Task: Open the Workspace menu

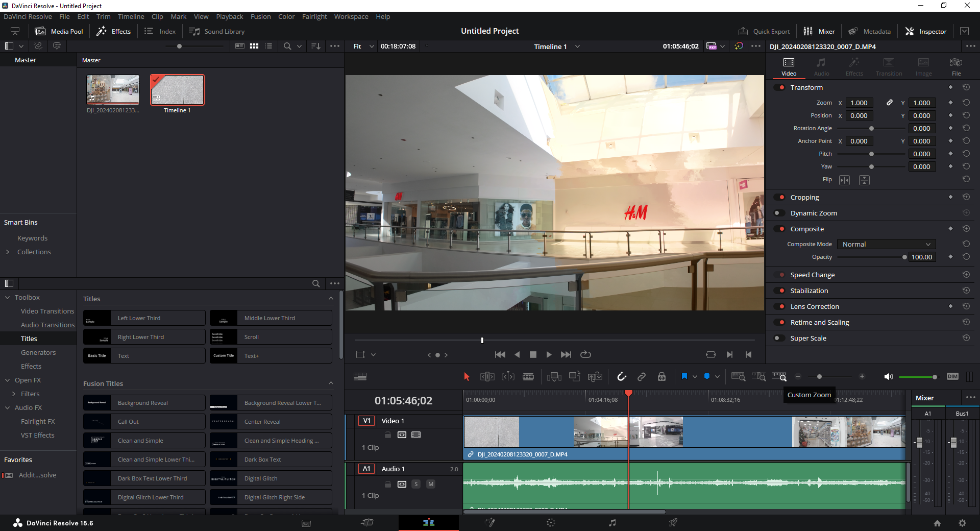Action: tap(351, 16)
